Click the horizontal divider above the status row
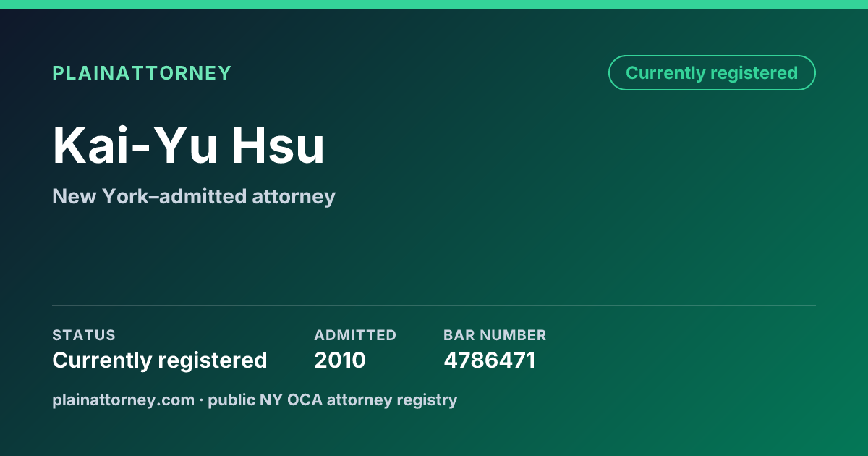This screenshot has width=868, height=456. pyautogui.click(x=434, y=305)
